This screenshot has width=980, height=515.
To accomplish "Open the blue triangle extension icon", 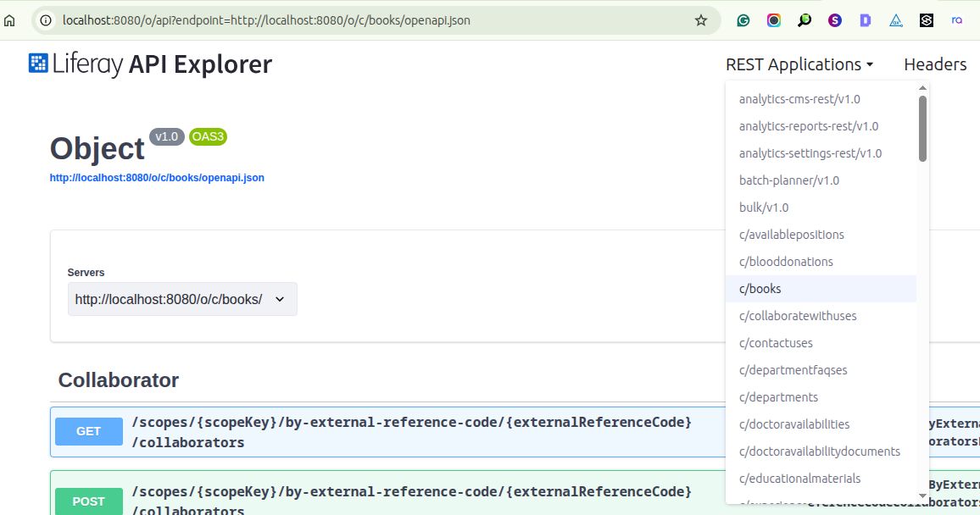I will click(x=895, y=20).
